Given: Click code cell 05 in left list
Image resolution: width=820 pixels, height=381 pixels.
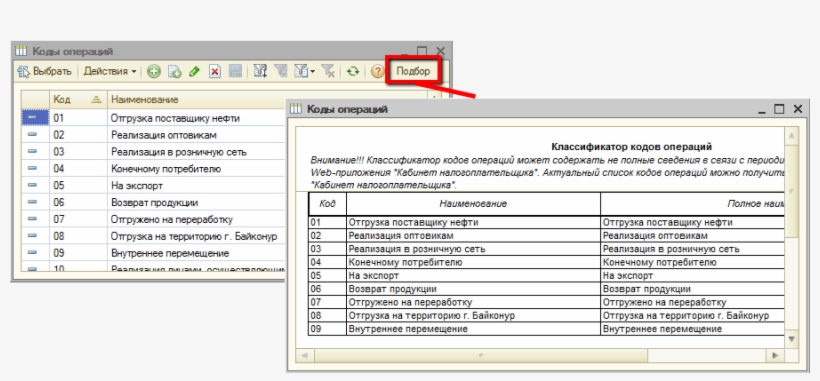Looking at the screenshot, I should coord(78,186).
